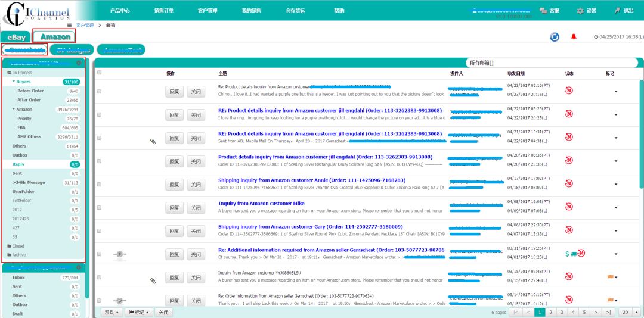The width and height of the screenshot is (644, 318).
Task: Tick the select-all checkbox in table header
Action: tap(99, 73)
